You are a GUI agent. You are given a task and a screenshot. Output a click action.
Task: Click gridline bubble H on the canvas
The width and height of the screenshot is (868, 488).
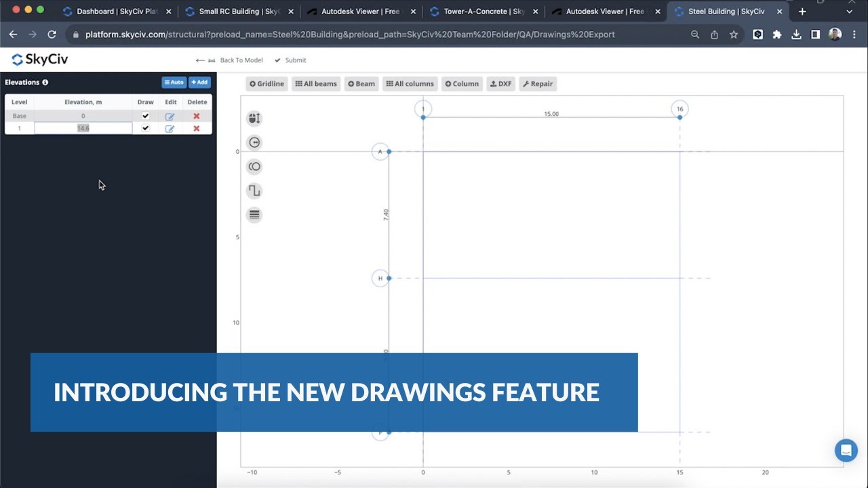click(380, 278)
